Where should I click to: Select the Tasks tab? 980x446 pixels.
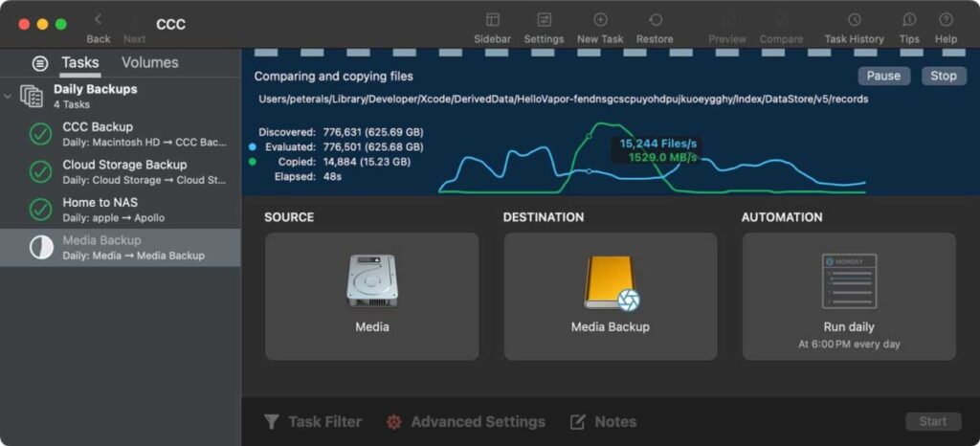pos(80,63)
